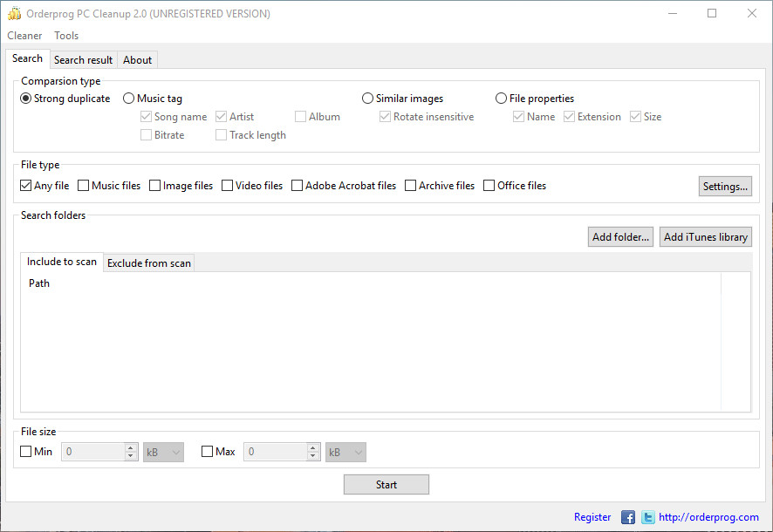This screenshot has height=532, width=773.
Task: Click the Orderprog app icon in the title bar
Action: [14, 13]
